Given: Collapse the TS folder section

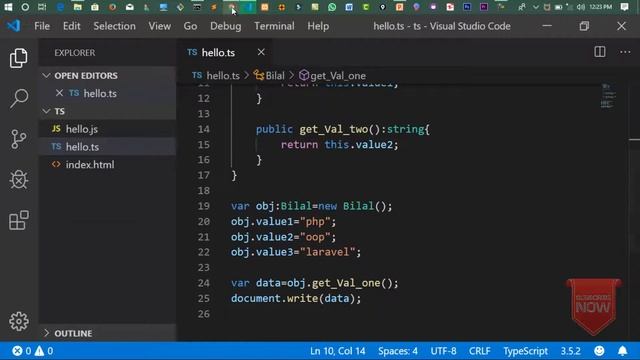Looking at the screenshot, I should pyautogui.click(x=46, y=111).
